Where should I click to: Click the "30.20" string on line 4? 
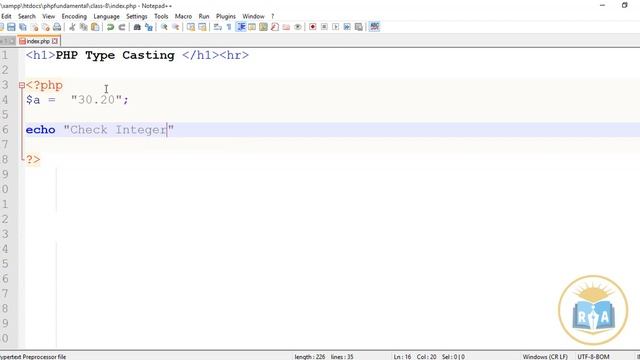click(x=96, y=100)
